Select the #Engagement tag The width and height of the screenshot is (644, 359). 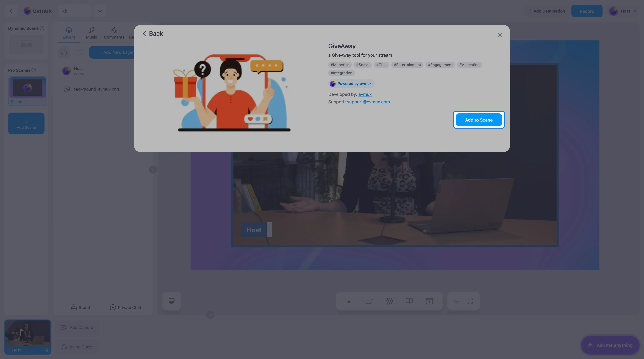440,65
